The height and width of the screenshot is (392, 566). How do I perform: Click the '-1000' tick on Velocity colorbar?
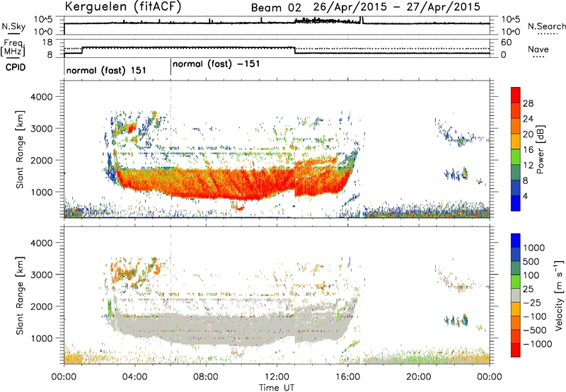click(x=538, y=344)
